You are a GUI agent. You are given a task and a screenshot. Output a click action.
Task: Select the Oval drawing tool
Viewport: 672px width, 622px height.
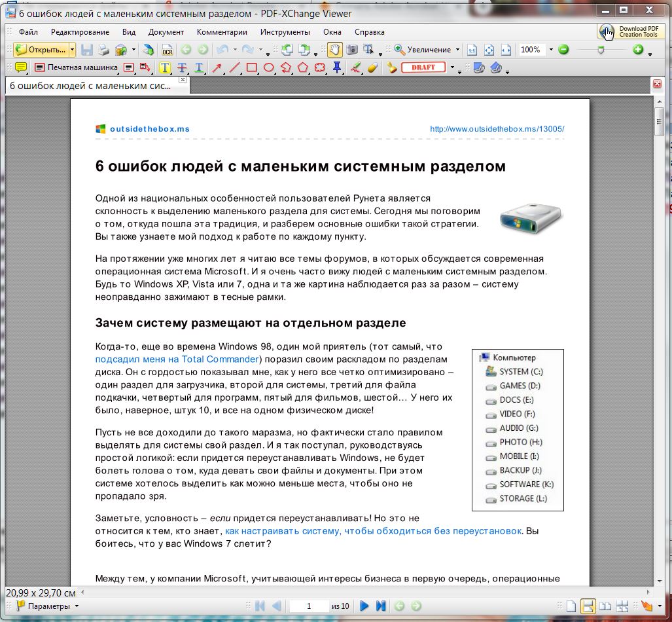tap(269, 67)
